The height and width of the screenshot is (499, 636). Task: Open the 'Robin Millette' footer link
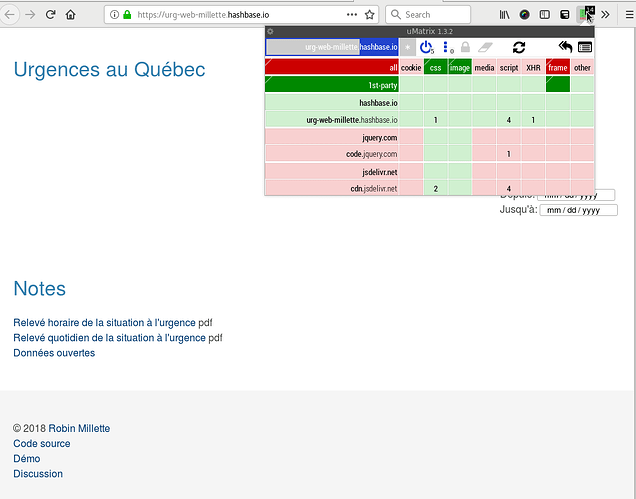[x=79, y=428]
